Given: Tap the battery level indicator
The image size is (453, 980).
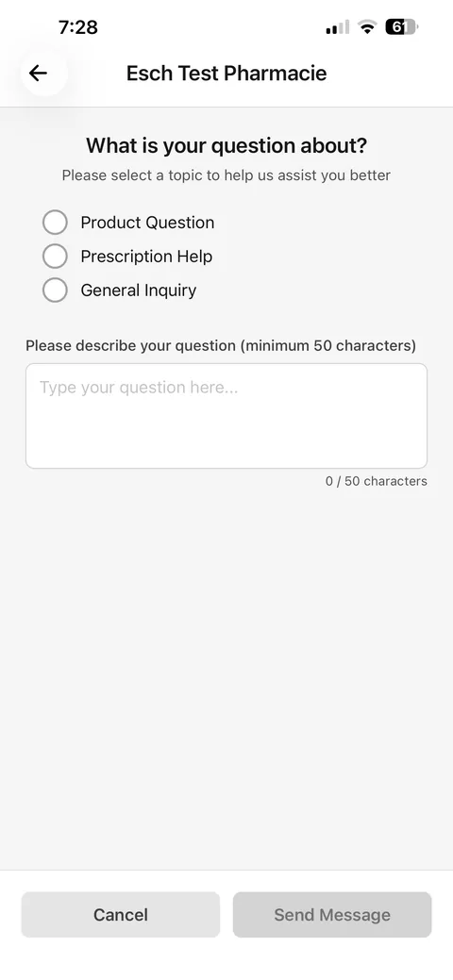Looking at the screenshot, I should (x=402, y=26).
